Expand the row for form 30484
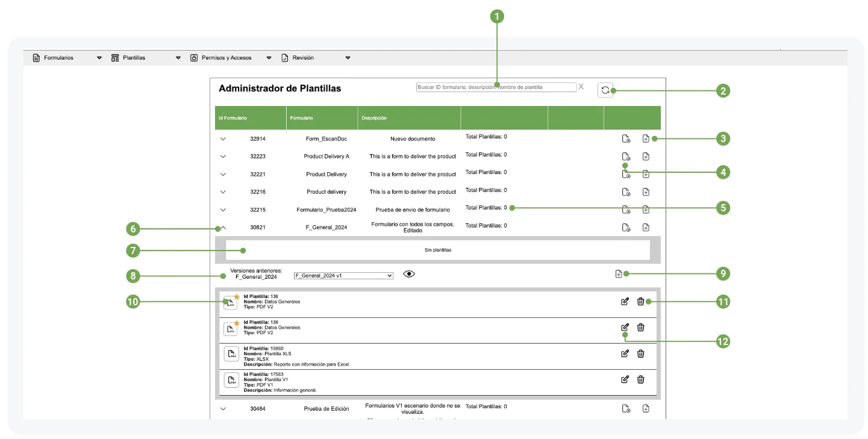868x439 pixels. (223, 409)
